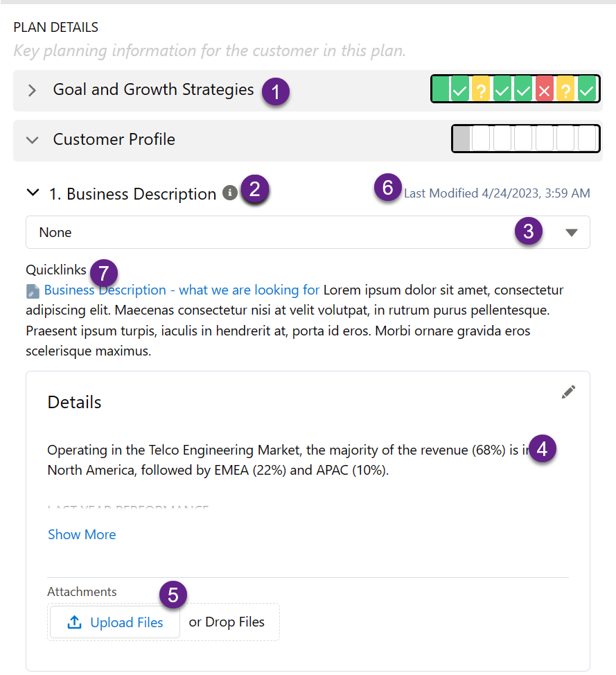The image size is (616, 675).
Task: Expand the Goal and Growth Strategies section
Action: pyautogui.click(x=32, y=90)
